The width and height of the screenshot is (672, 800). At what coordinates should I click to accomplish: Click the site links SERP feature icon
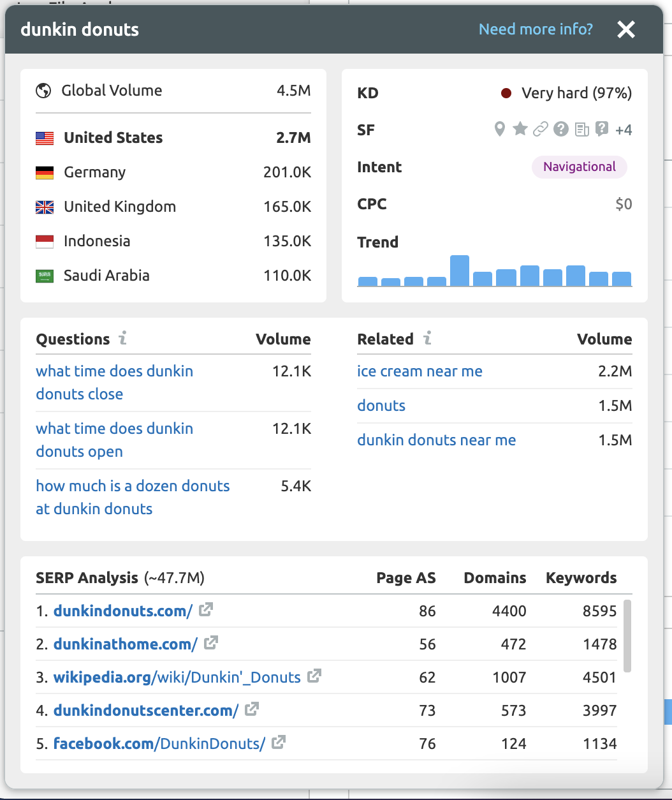coord(541,130)
